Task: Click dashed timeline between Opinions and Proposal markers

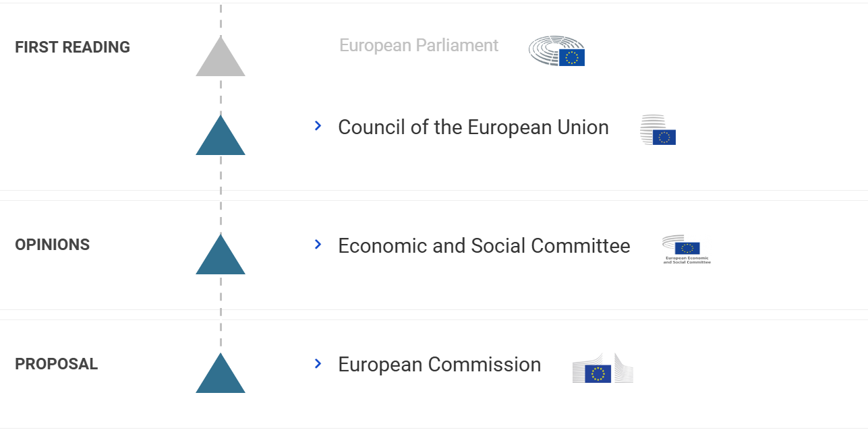Action: (x=221, y=313)
